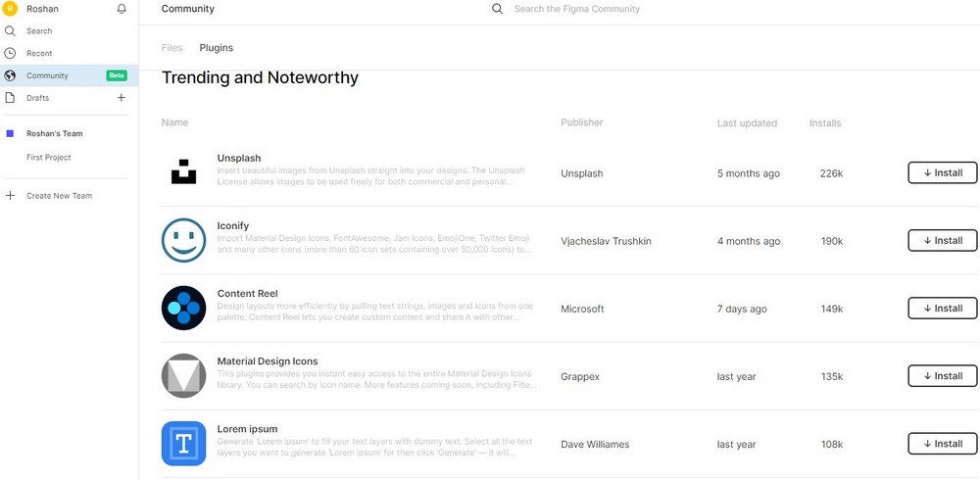Click the Community globe icon in the sidebar
This screenshot has width=980, height=480.
pyautogui.click(x=10, y=75)
